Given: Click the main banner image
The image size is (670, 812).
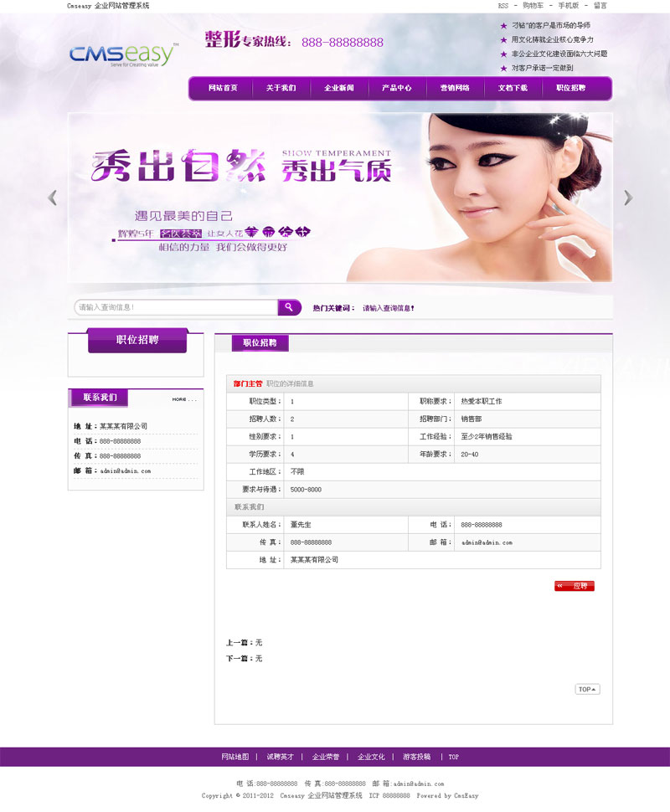Looking at the screenshot, I should [x=340, y=198].
